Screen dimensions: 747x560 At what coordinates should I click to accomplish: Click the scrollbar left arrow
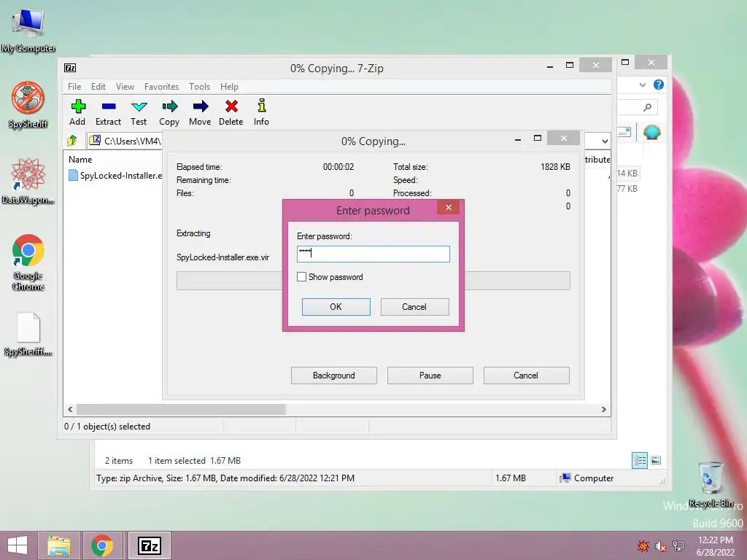[70, 410]
